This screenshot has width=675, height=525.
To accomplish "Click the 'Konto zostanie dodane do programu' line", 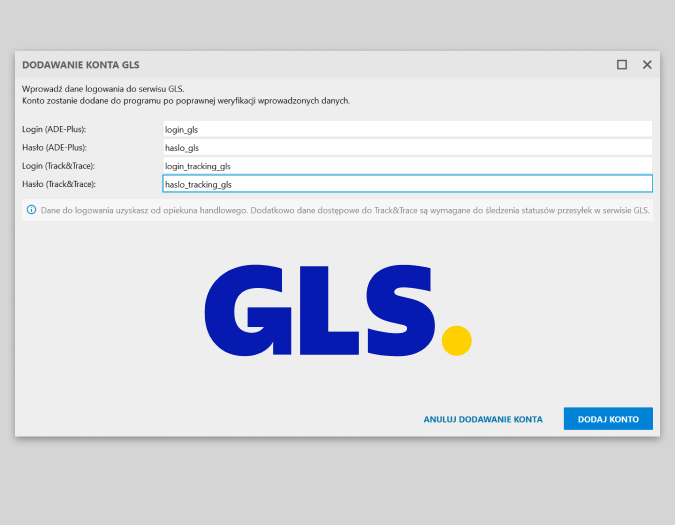I will [186, 101].
